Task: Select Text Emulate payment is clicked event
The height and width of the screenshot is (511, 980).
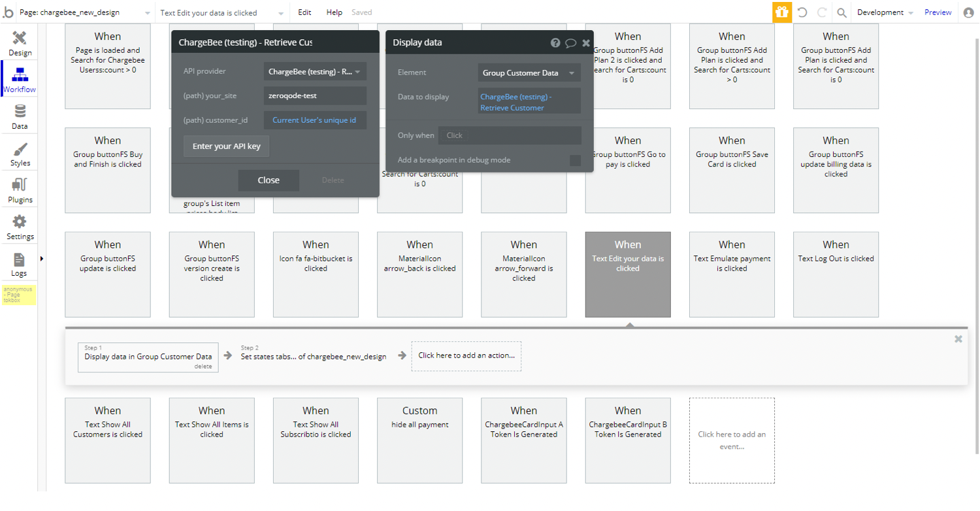Action: [x=732, y=274]
